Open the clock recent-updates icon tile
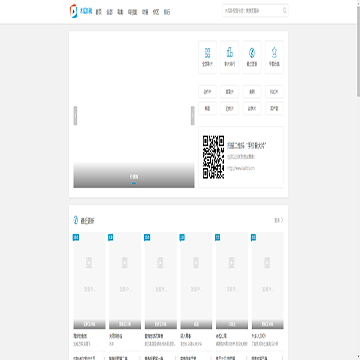360x360 pixels. [x=252, y=57]
